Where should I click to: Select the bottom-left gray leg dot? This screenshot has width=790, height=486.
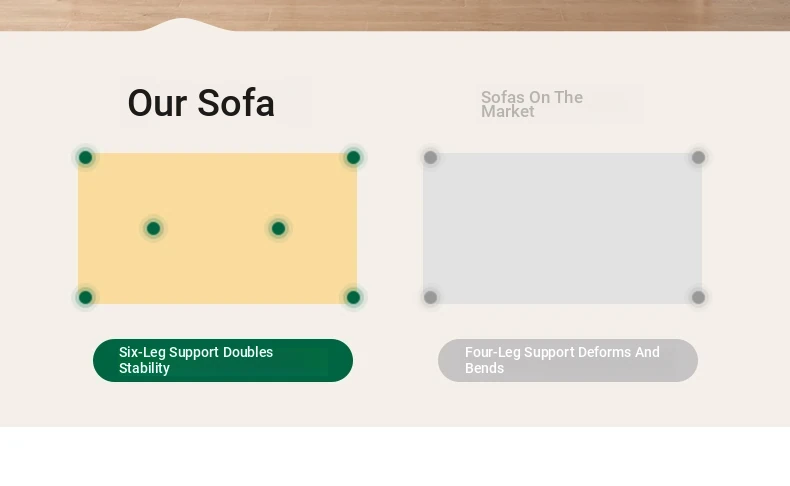[430, 297]
